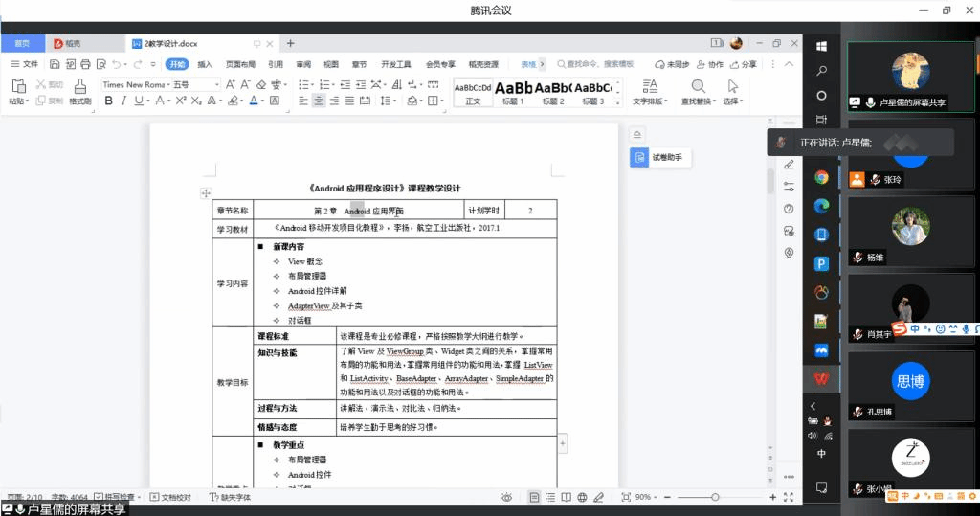Image resolution: width=980 pixels, height=516 pixels.
Task: Switch to page layout view in status bar
Action: click(x=534, y=497)
